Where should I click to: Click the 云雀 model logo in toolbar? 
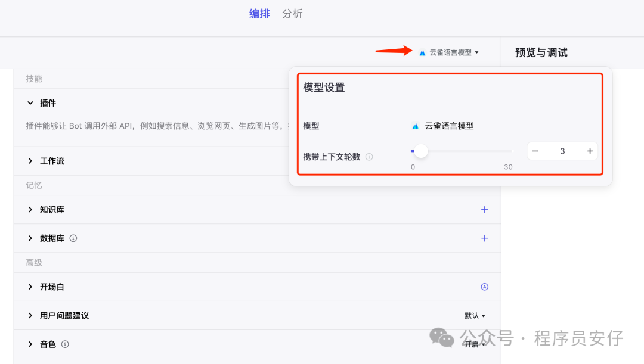(422, 52)
